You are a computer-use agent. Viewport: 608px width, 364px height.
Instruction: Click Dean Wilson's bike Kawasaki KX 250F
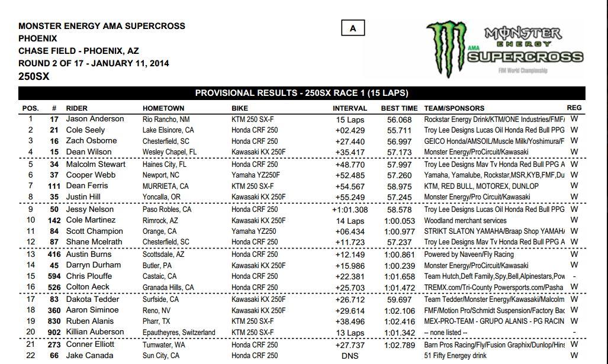click(x=259, y=152)
